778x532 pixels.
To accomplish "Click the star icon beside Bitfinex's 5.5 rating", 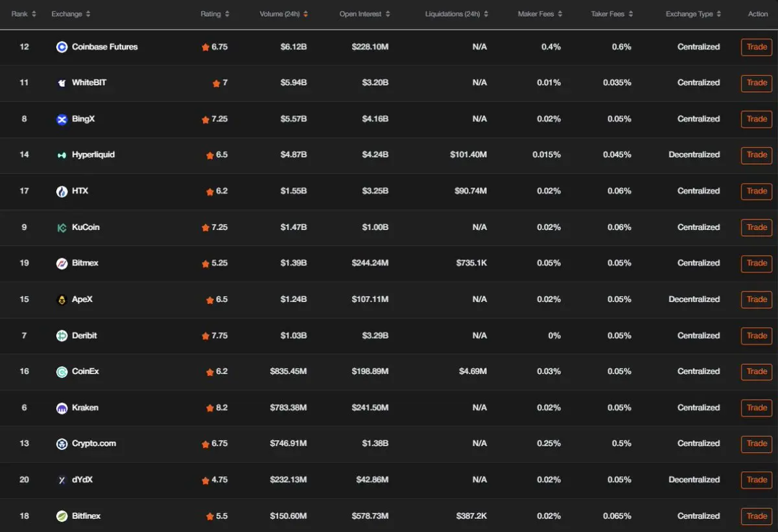I will (209, 516).
